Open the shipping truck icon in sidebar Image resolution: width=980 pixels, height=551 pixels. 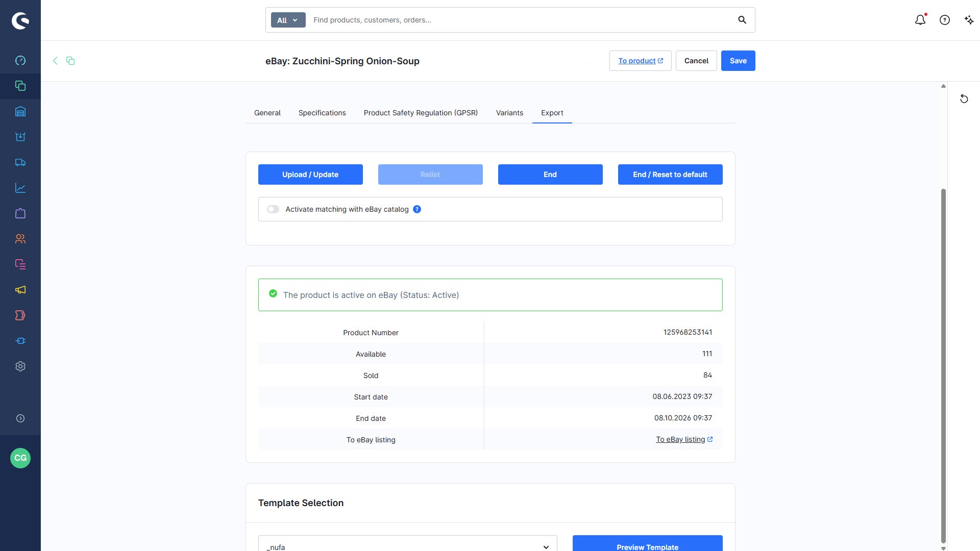pos(20,162)
